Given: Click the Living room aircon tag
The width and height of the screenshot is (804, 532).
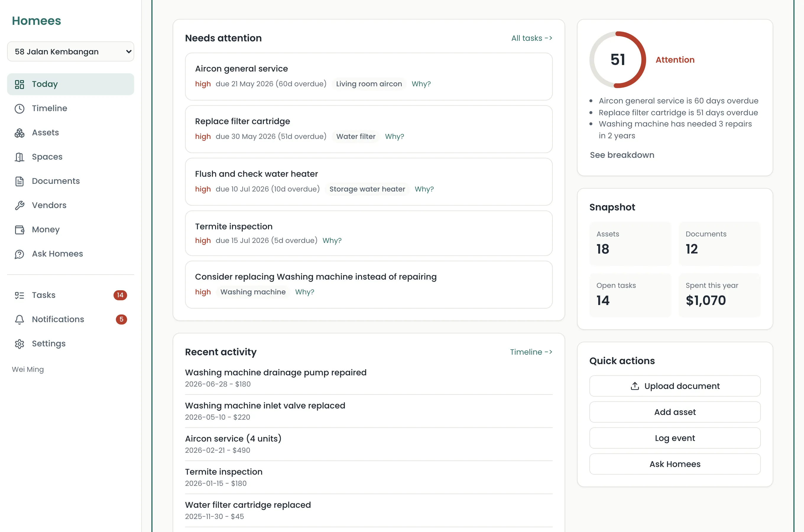Looking at the screenshot, I should pos(369,84).
